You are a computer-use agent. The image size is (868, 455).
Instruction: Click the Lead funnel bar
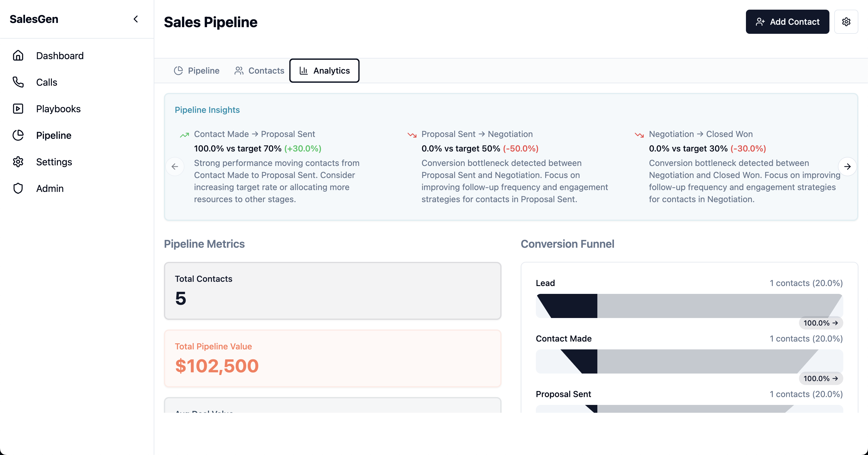point(689,306)
